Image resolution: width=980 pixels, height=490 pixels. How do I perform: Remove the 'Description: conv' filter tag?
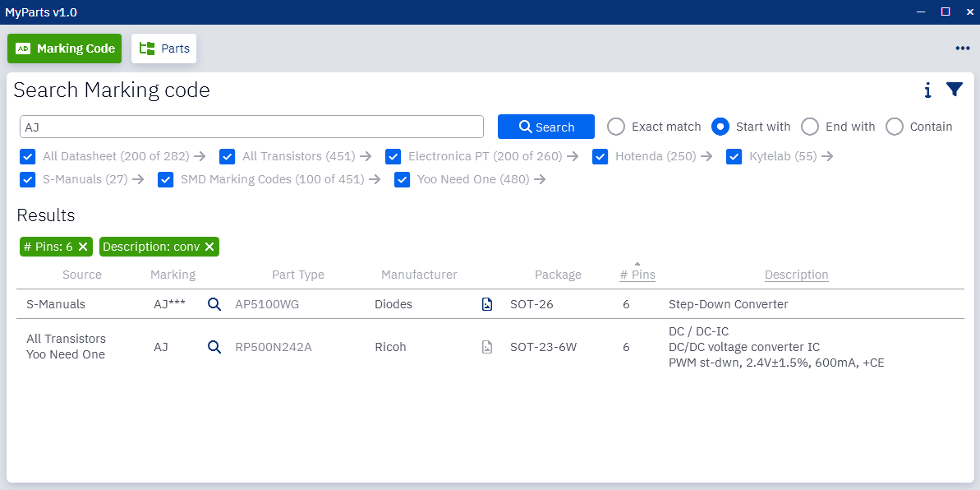coord(209,247)
